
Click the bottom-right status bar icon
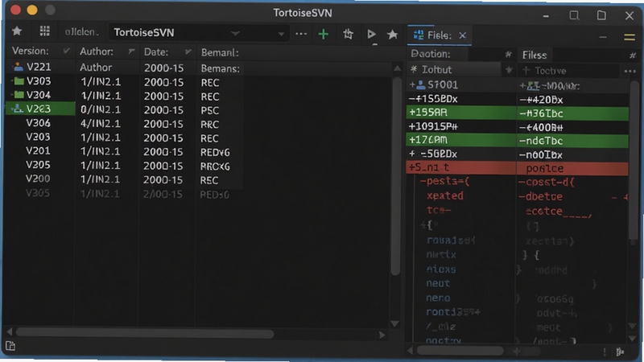(620, 352)
